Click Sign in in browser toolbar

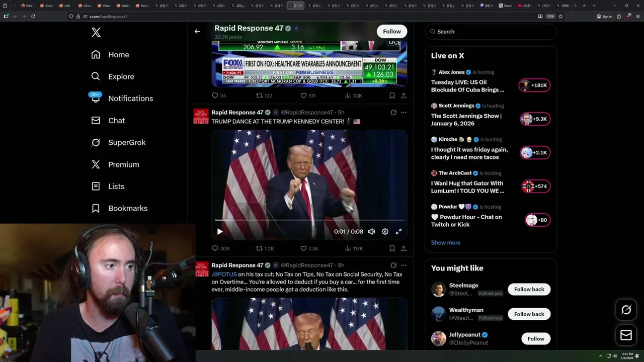pyautogui.click(x=604, y=16)
